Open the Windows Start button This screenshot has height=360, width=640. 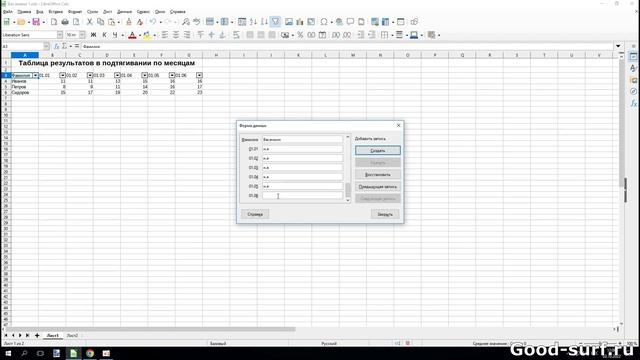tap(8, 353)
